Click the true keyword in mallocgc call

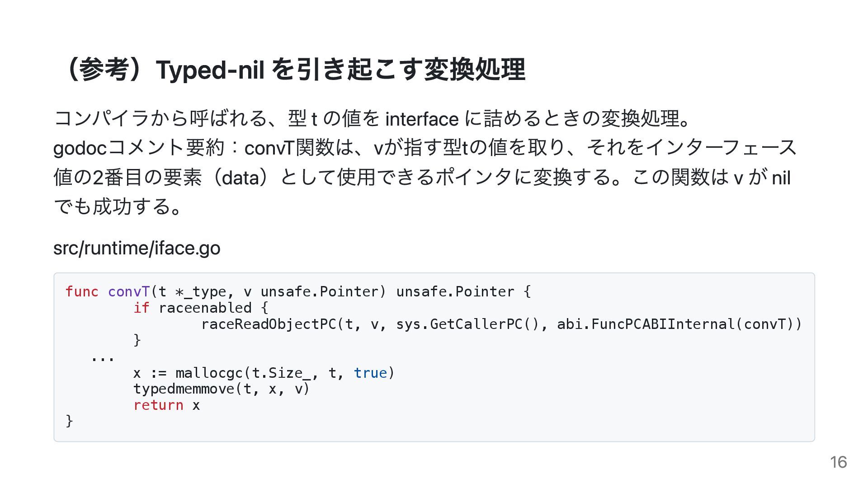pos(371,373)
